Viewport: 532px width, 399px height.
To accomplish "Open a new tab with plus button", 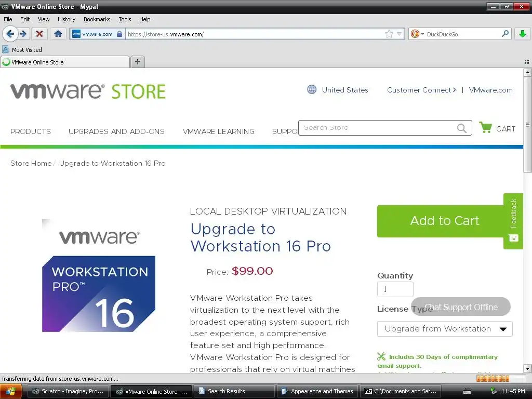I will point(137,62).
